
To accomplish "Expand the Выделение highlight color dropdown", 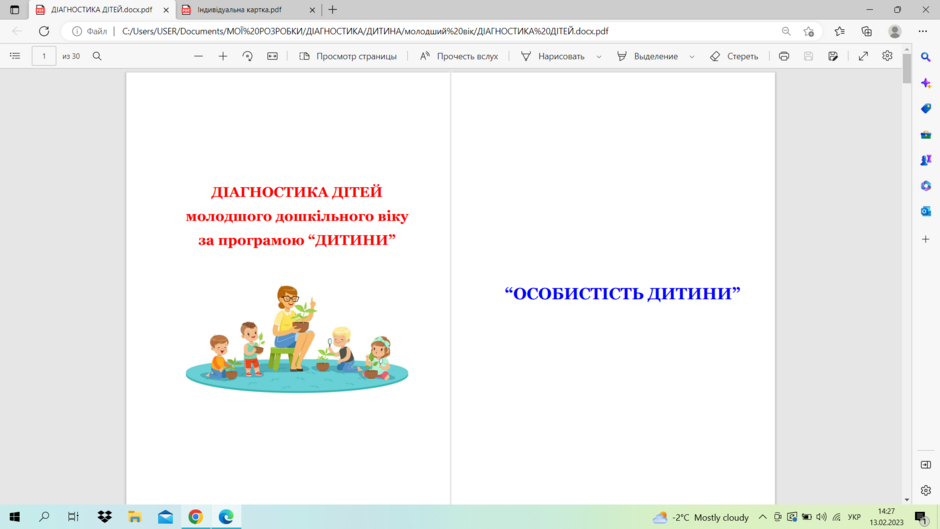I will (x=692, y=56).
